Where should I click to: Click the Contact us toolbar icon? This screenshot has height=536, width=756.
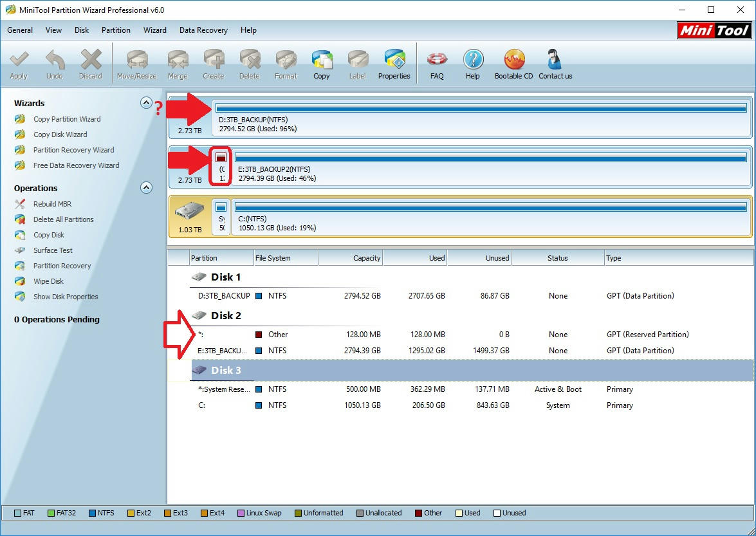pos(555,60)
